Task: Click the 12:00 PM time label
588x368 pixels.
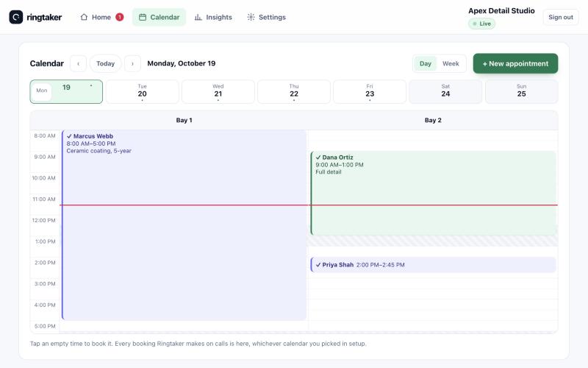Action: coord(44,220)
